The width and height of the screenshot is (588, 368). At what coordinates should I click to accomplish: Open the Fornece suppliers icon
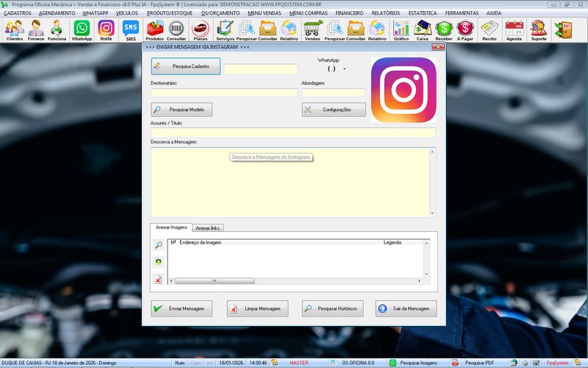36,30
